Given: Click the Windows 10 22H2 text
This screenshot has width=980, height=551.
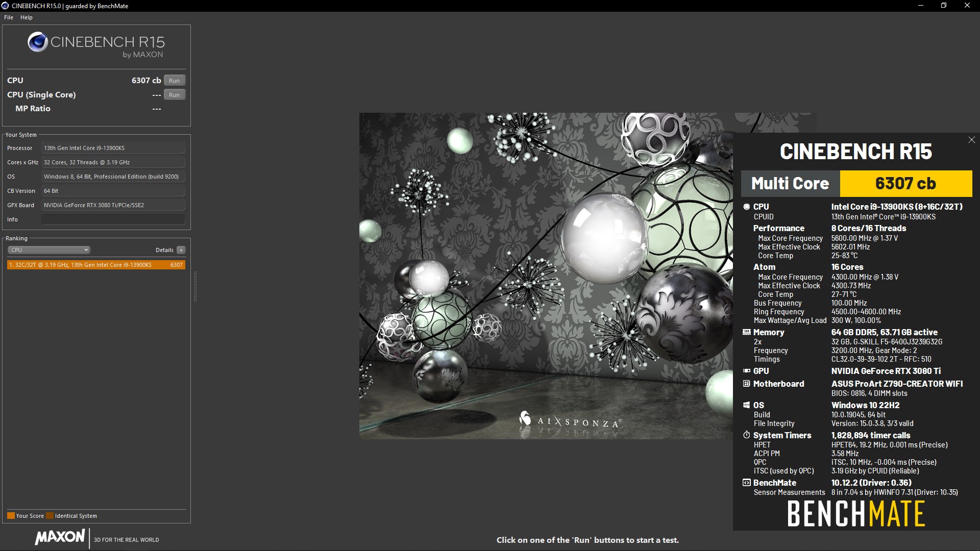Looking at the screenshot, I should [865, 405].
